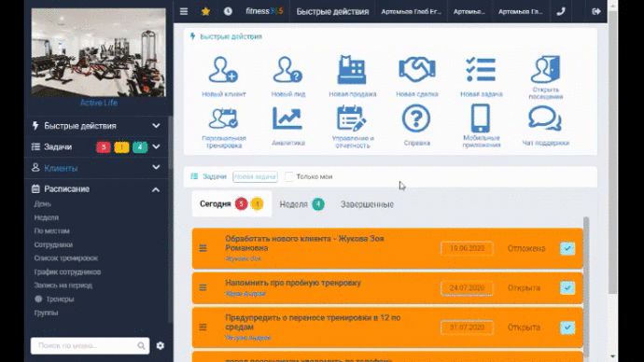The image size is (644, 362).
Task: Open the Артемьев Глеб Ег... tab
Action: tap(411, 11)
